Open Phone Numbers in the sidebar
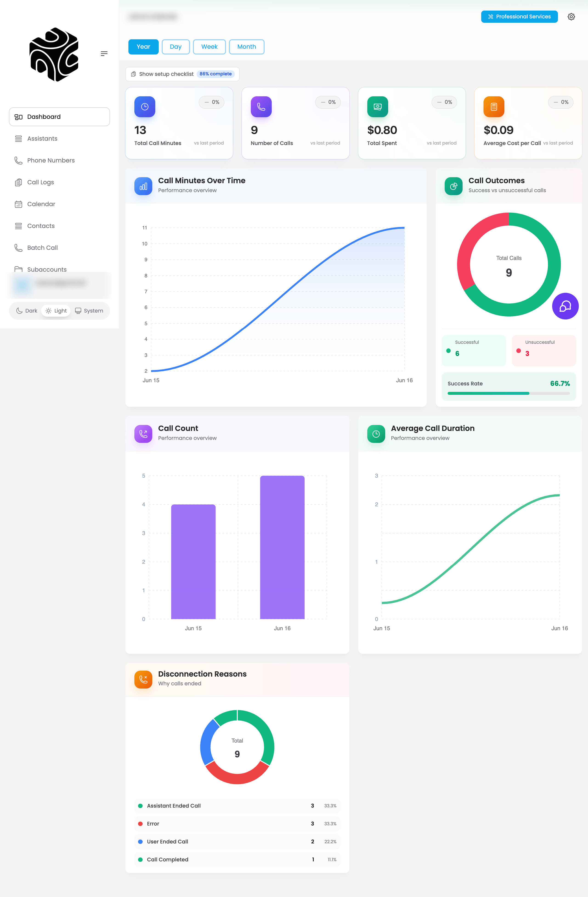The image size is (588, 897). tap(59, 161)
